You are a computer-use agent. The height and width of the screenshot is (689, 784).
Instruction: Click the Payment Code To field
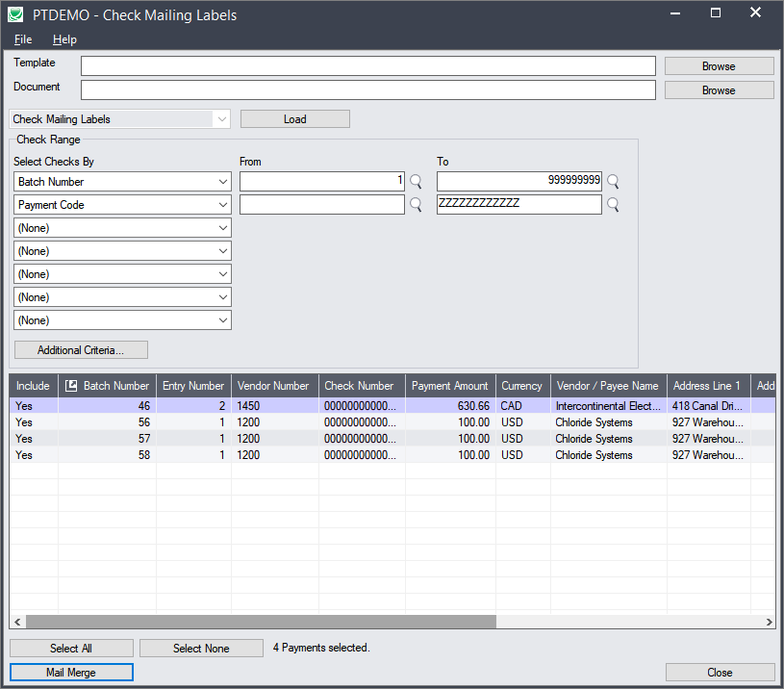[519, 205]
